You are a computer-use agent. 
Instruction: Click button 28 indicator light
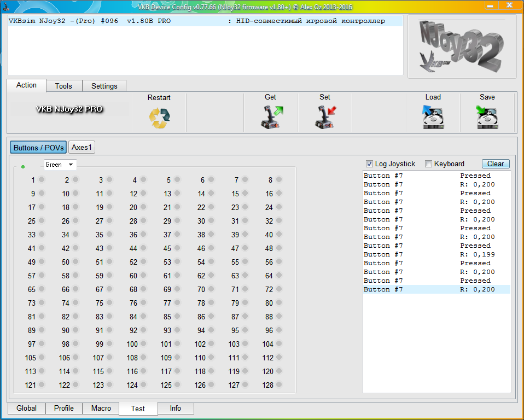(143, 220)
